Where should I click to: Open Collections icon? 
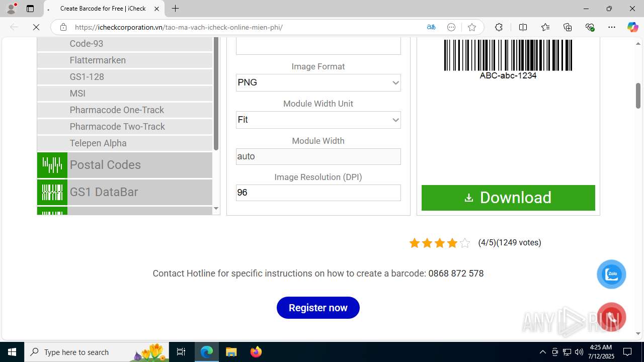pyautogui.click(x=568, y=27)
